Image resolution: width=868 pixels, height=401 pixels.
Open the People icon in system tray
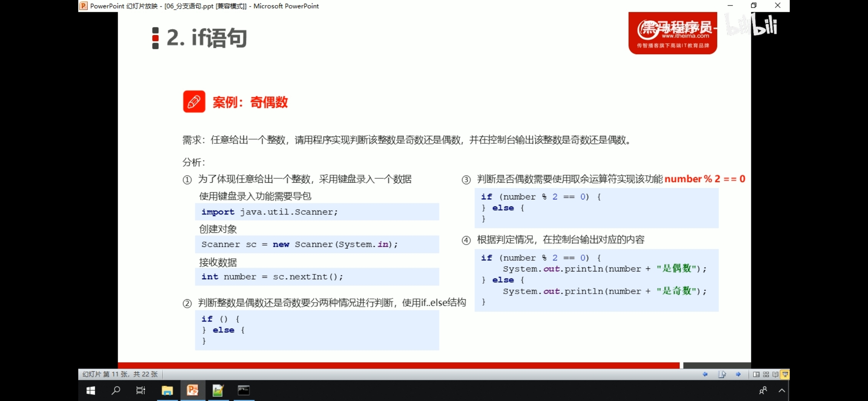763,391
